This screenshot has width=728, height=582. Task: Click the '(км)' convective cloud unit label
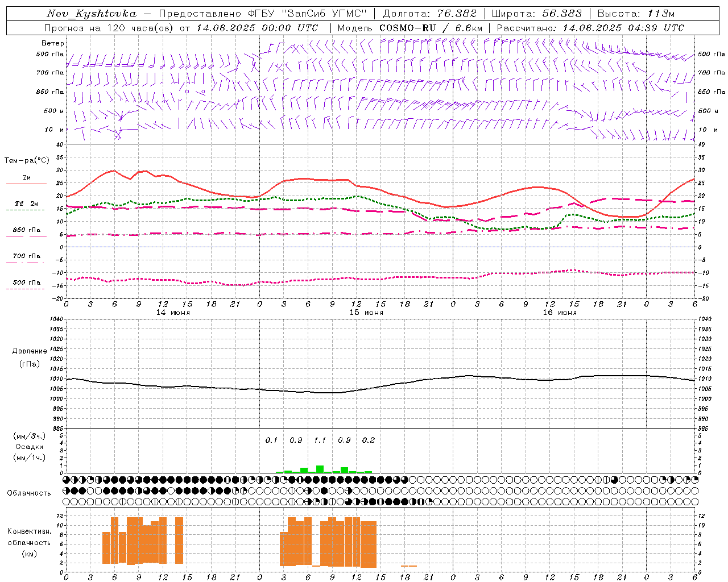(x=30, y=554)
